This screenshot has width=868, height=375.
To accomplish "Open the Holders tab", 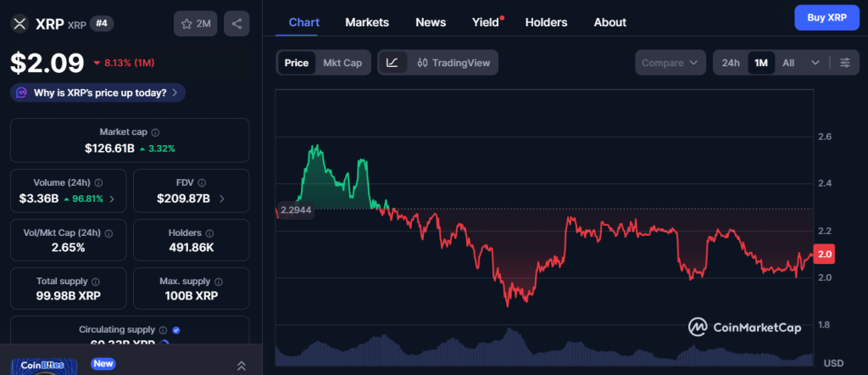I will (547, 22).
